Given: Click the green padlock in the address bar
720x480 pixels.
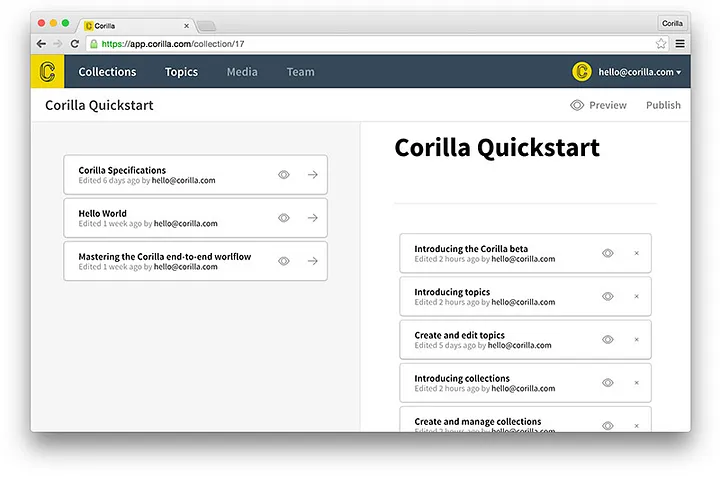Looking at the screenshot, I should [x=94, y=44].
